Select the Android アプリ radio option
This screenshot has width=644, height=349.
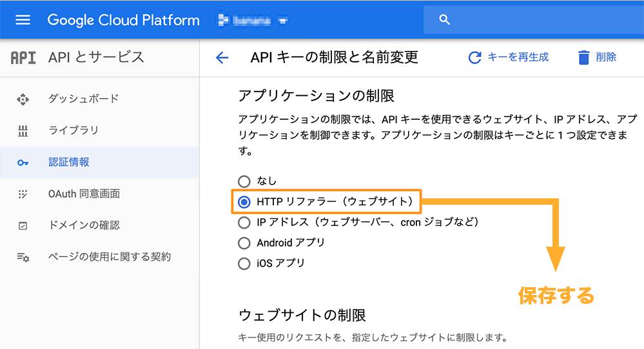(244, 243)
